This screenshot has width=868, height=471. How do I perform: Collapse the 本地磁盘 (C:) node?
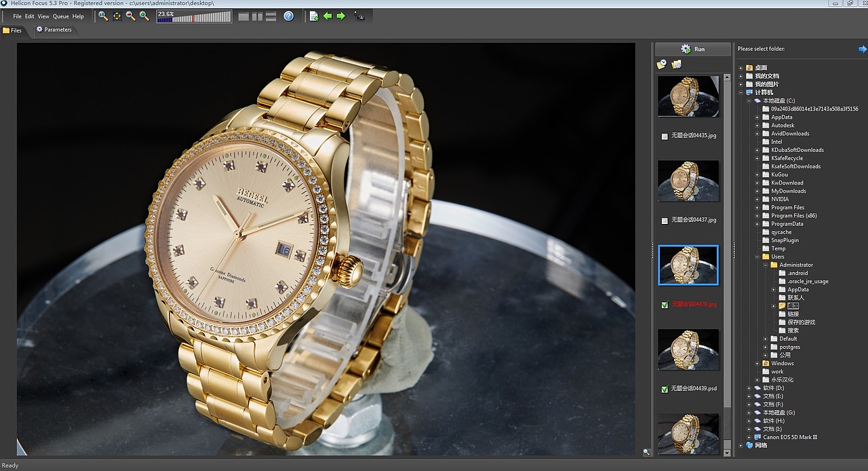(x=749, y=100)
